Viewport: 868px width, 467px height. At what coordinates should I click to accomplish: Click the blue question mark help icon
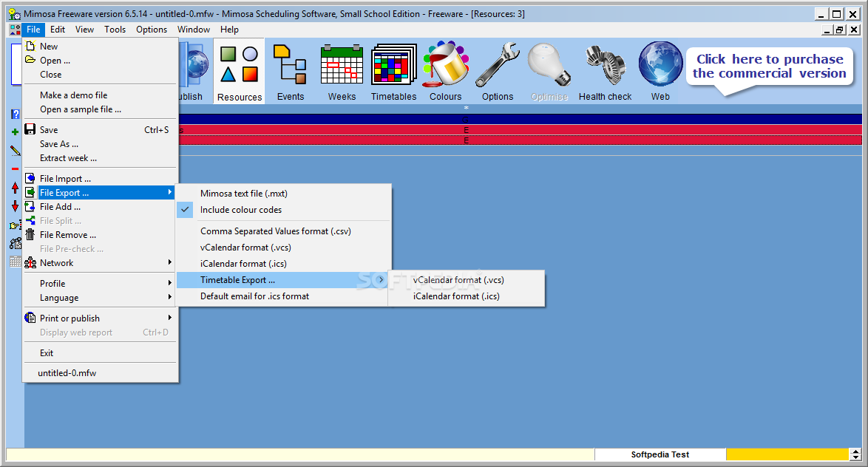click(x=15, y=114)
